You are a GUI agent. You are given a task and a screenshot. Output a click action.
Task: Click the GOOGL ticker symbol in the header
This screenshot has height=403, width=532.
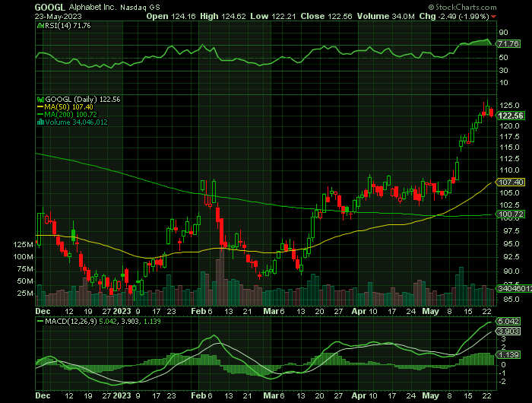coord(50,7)
